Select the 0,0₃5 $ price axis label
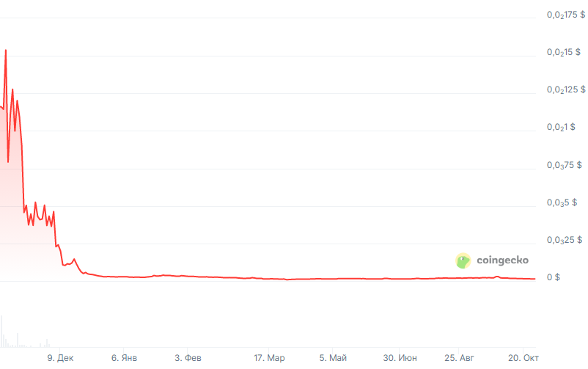Image resolution: width=588 pixels, height=369 pixels. click(x=560, y=202)
